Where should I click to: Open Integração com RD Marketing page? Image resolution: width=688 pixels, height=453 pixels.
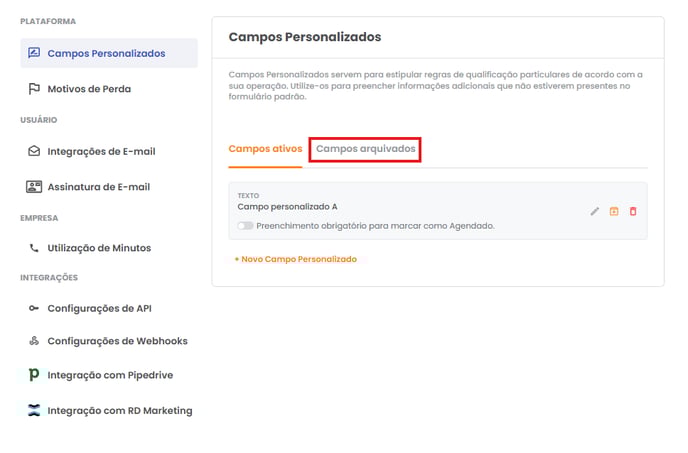pos(120,410)
